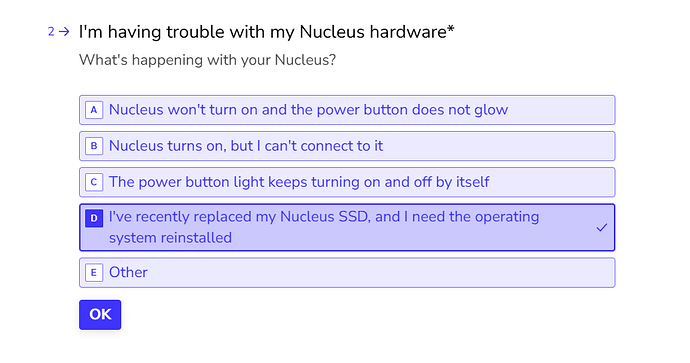Click the "C" letter badge
This screenshot has width=690, height=363.
point(94,182)
